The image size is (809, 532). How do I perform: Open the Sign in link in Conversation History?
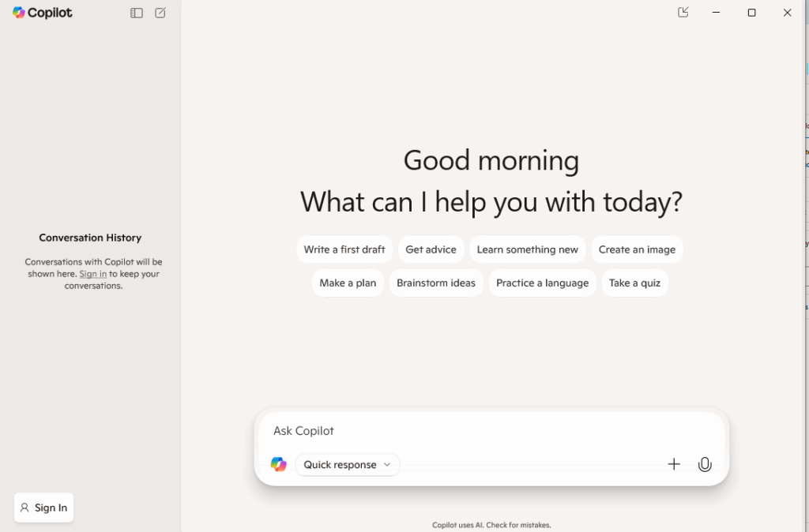92,274
